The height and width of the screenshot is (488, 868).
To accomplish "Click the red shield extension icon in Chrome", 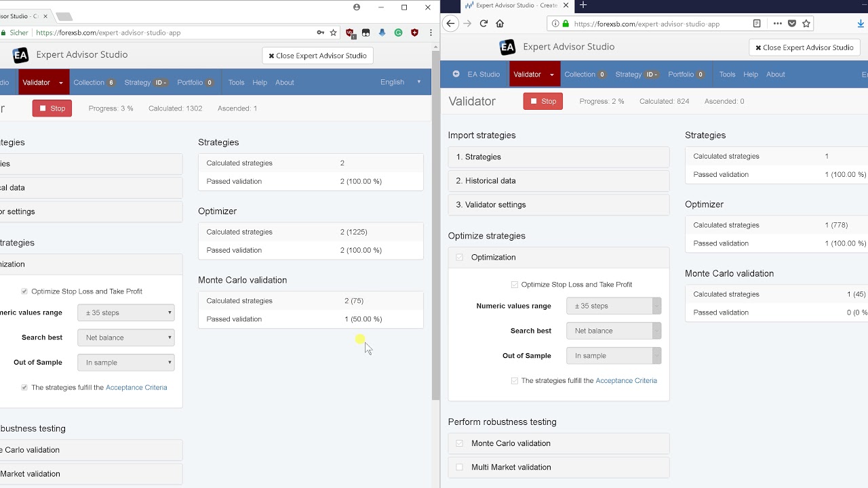I will [x=414, y=33].
